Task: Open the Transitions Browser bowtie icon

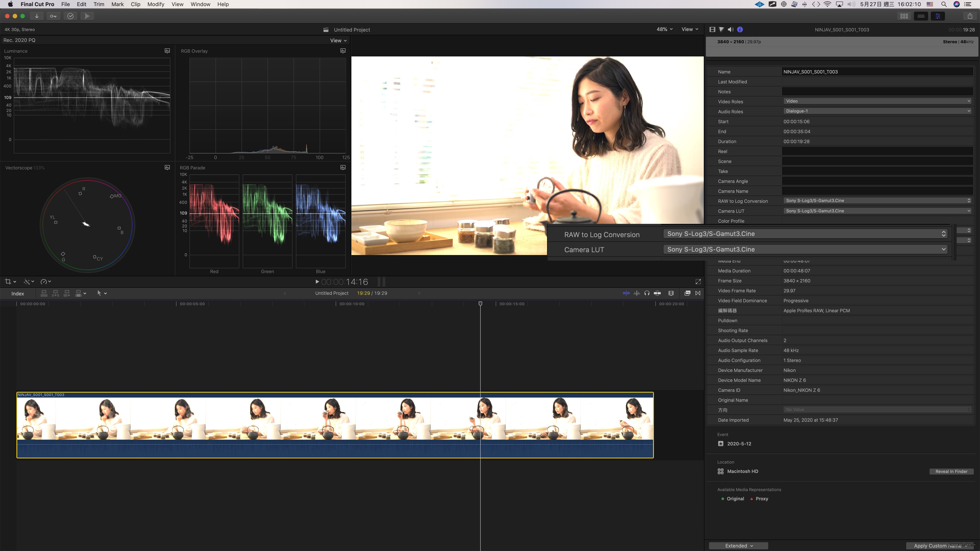Action: click(x=698, y=293)
